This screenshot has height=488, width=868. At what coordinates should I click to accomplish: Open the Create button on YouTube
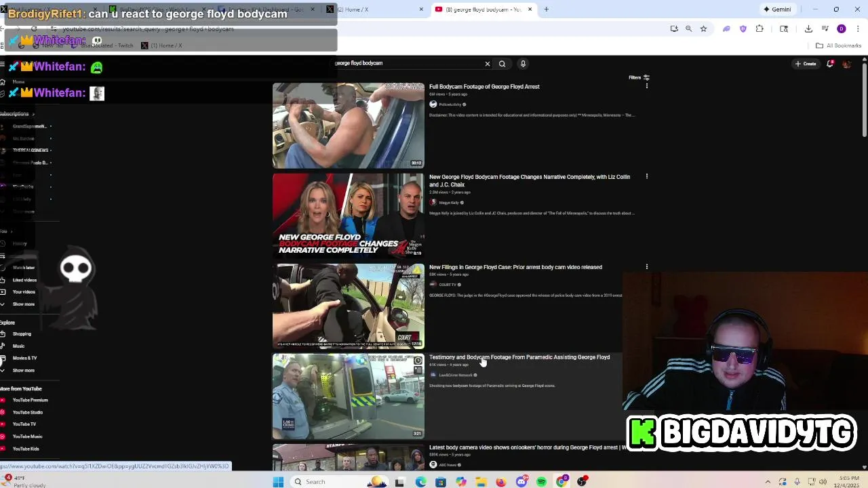(x=806, y=64)
